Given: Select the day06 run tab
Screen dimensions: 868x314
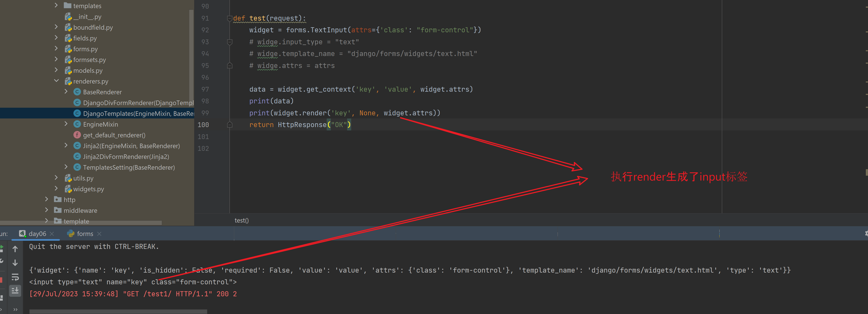Looking at the screenshot, I should pyautogui.click(x=37, y=234).
